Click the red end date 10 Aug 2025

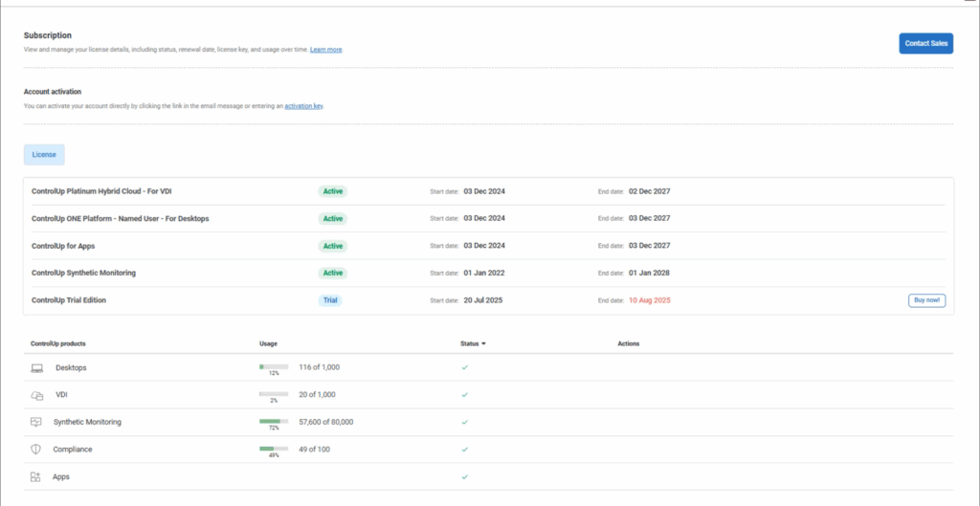coord(650,300)
